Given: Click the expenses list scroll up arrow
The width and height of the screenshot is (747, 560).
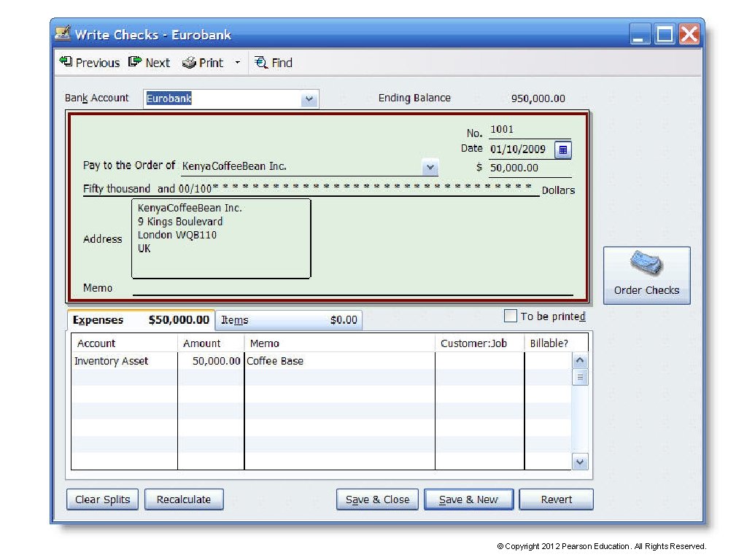Looking at the screenshot, I should tap(580, 360).
